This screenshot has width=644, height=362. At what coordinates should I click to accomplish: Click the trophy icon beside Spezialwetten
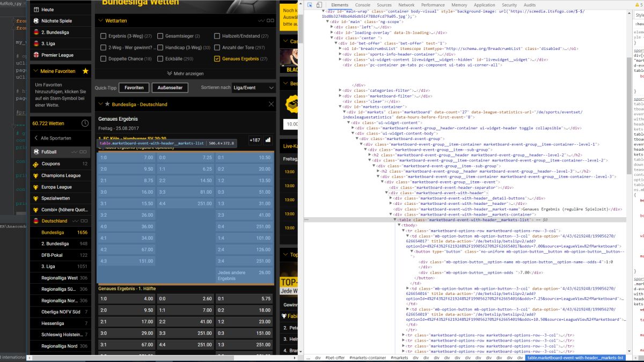pyautogui.click(x=35, y=198)
